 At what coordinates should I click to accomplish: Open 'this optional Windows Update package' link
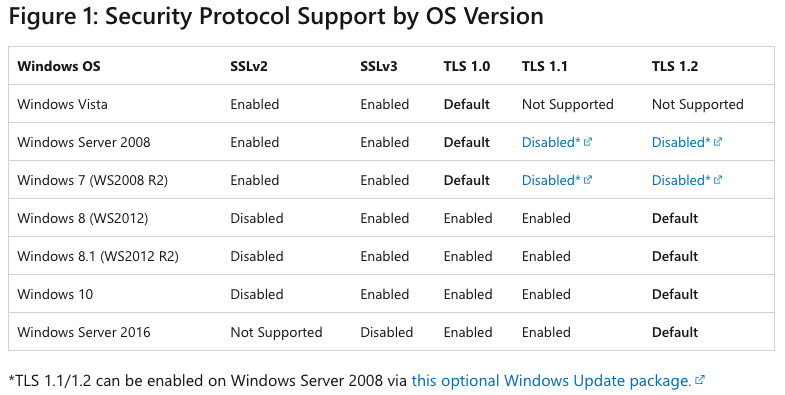[x=551, y=381]
